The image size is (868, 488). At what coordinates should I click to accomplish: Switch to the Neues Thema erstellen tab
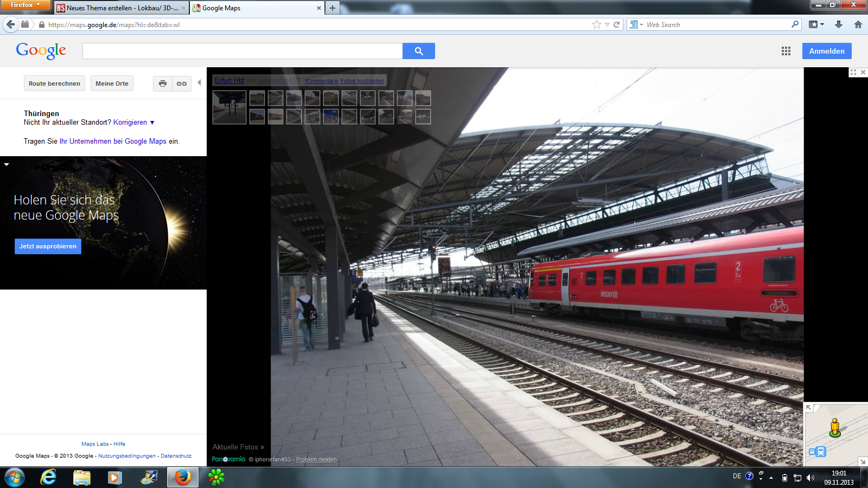122,8
